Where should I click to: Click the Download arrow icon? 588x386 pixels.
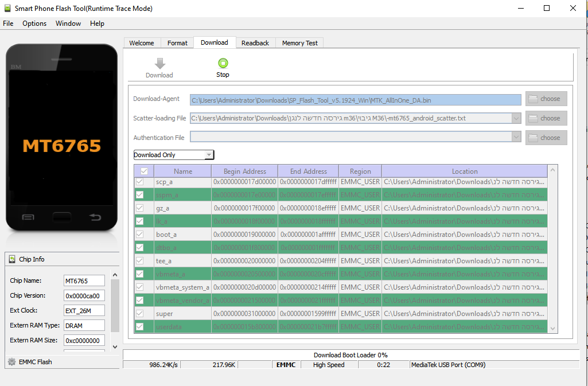point(159,63)
